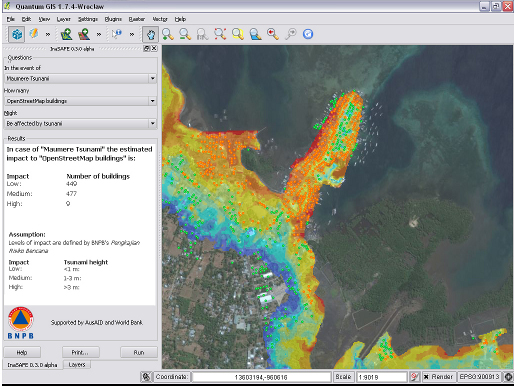Open the CRS status icon
The height and width of the screenshot is (386, 514).
[508, 377]
